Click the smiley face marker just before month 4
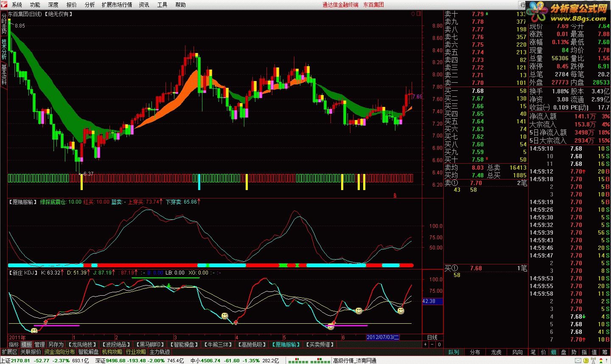This screenshot has width=611, height=364. click(224, 316)
